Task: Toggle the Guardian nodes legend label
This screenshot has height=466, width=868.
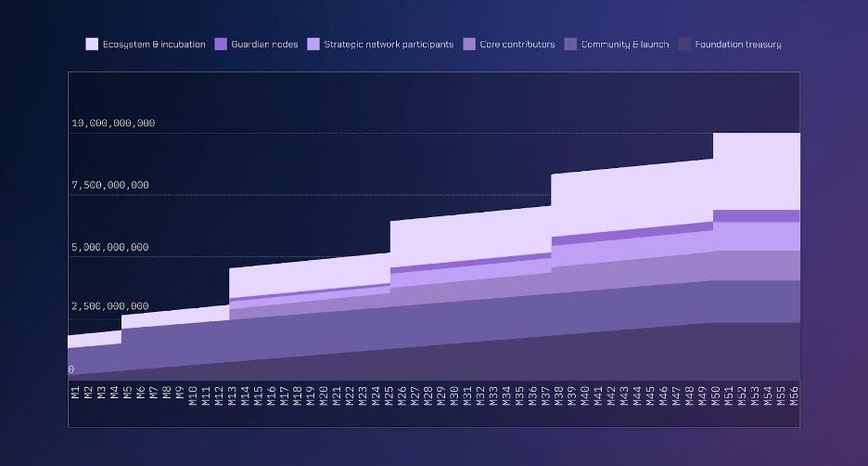Action: [x=264, y=45]
